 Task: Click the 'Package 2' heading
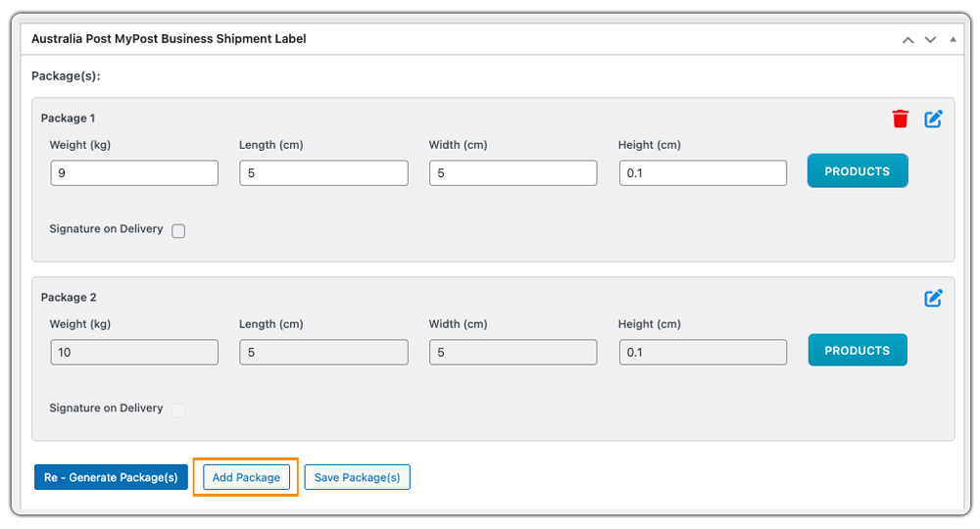click(x=69, y=297)
